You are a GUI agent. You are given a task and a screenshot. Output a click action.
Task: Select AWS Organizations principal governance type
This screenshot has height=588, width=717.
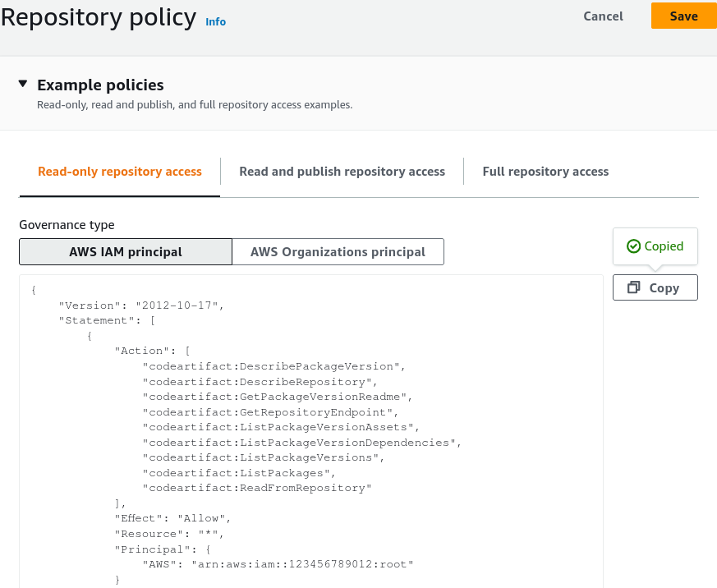coord(338,252)
